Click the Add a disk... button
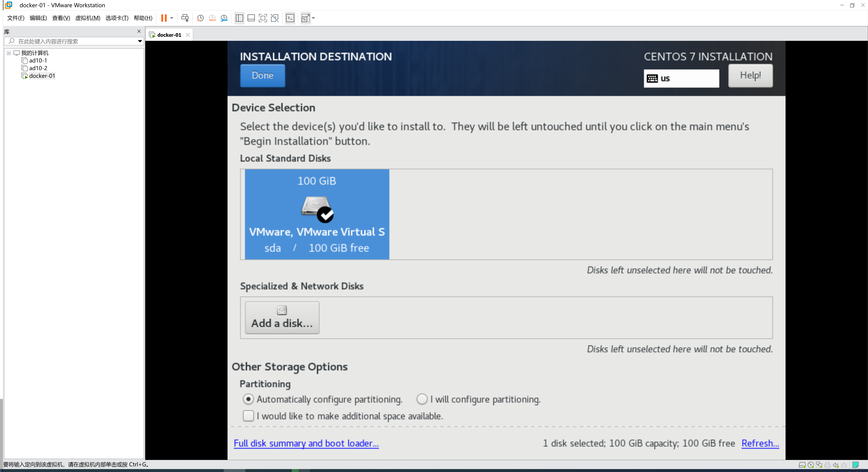 pos(282,318)
